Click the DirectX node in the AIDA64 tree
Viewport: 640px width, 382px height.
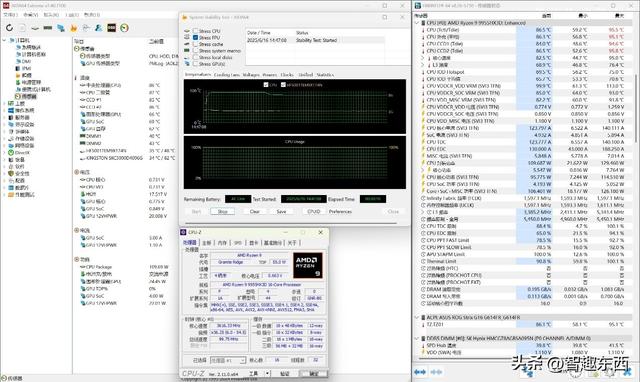19,152
